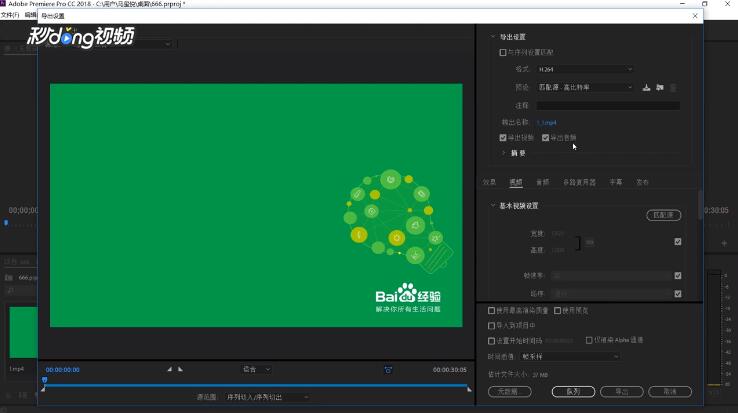This screenshot has height=413, width=738.
Task: Open the field order dropdown field
Action: pos(612,293)
